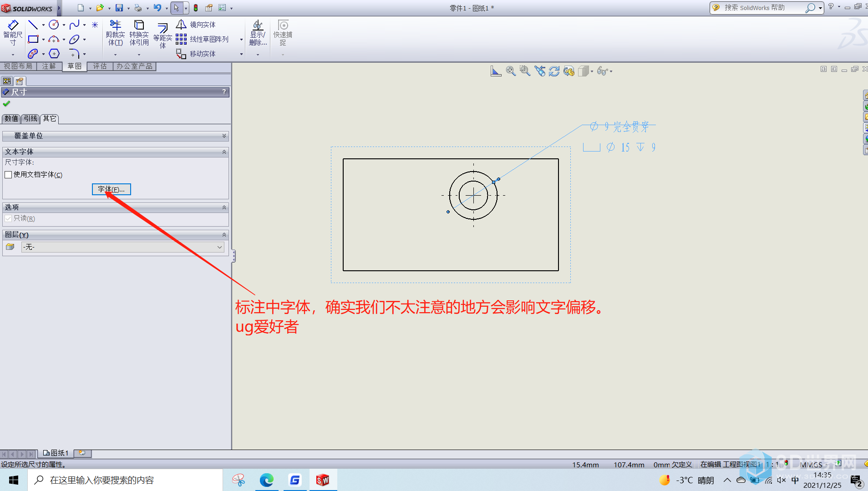
Task: Open Microsoft Edge from taskbar
Action: coord(267,480)
